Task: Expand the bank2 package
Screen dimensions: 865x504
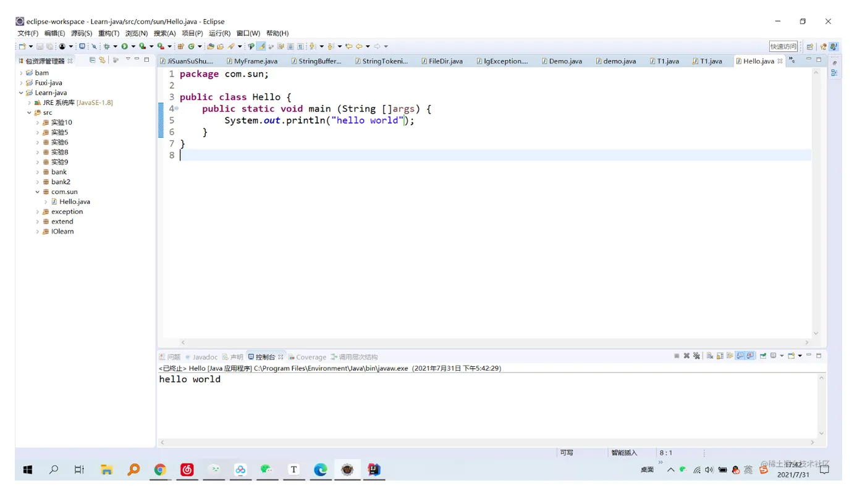Action: tap(37, 182)
